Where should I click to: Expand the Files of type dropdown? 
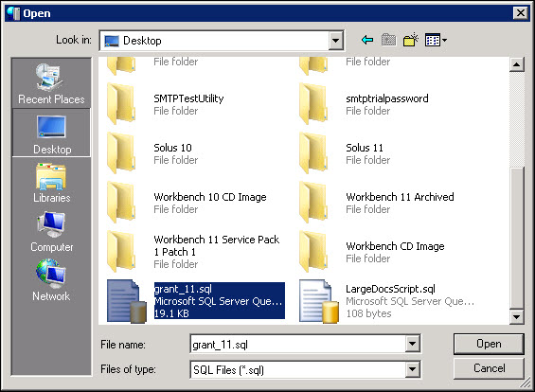pyautogui.click(x=412, y=369)
